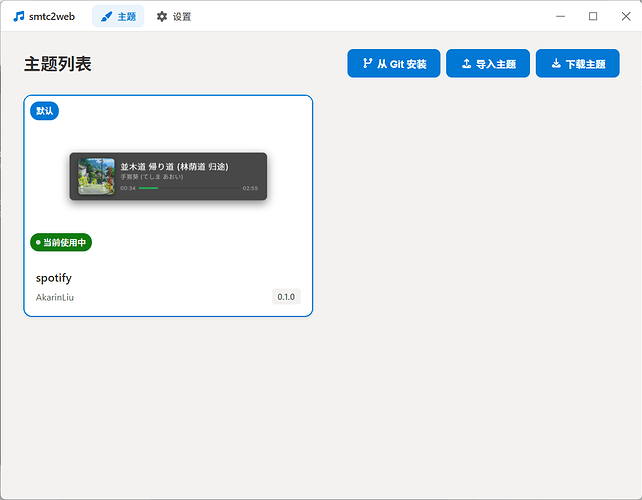Click the 默认 badge on spotify card

45,111
